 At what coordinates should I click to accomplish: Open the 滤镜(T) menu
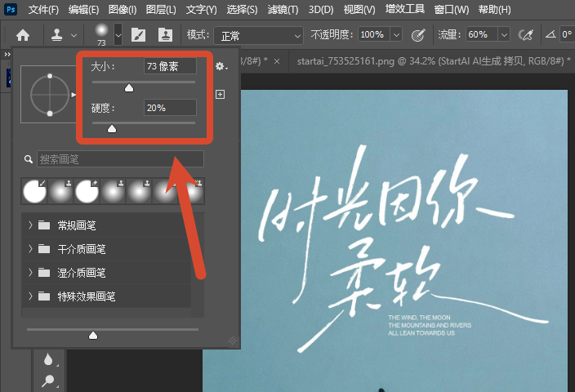point(283,9)
